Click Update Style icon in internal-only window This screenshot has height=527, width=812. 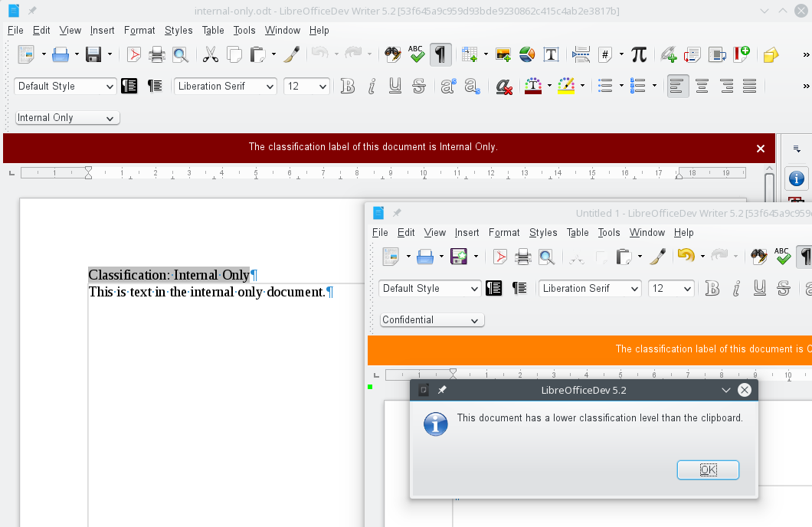pyautogui.click(x=129, y=86)
